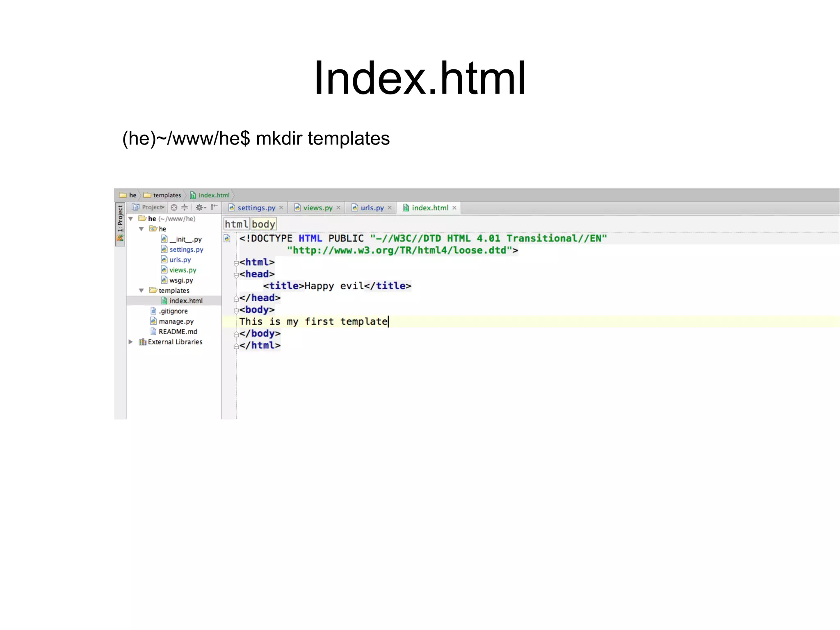Select the templates folder in project tree
This screenshot has height=630, width=840.
169,291
